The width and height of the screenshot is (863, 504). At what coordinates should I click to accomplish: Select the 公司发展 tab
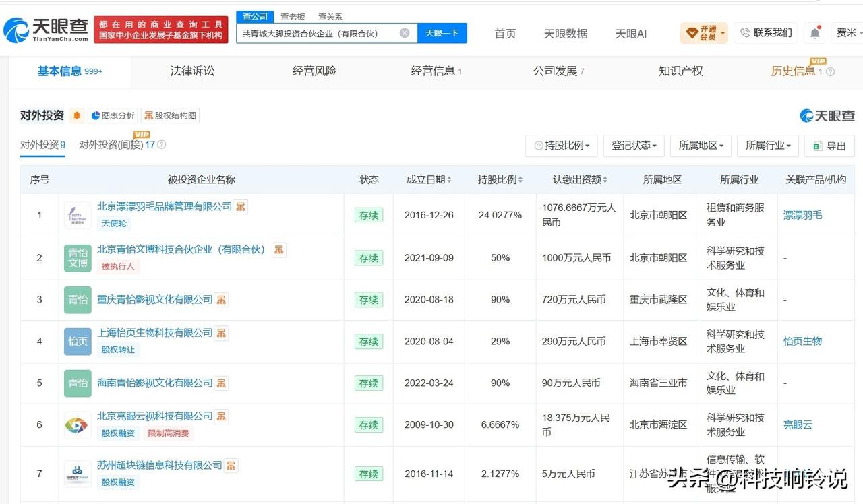[x=558, y=71]
